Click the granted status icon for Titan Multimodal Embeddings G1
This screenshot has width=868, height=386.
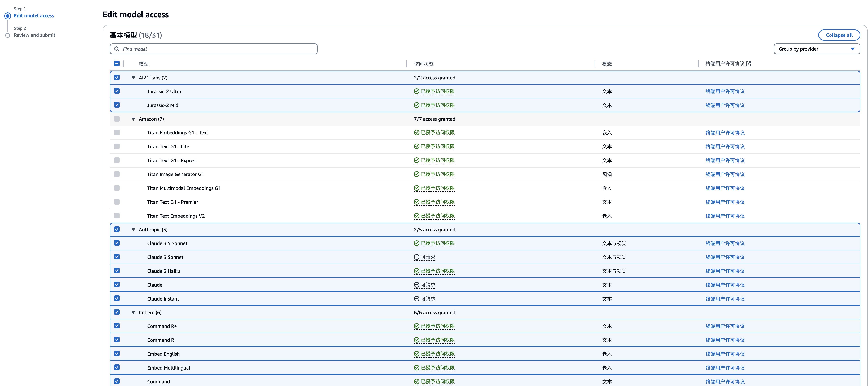[x=417, y=188]
